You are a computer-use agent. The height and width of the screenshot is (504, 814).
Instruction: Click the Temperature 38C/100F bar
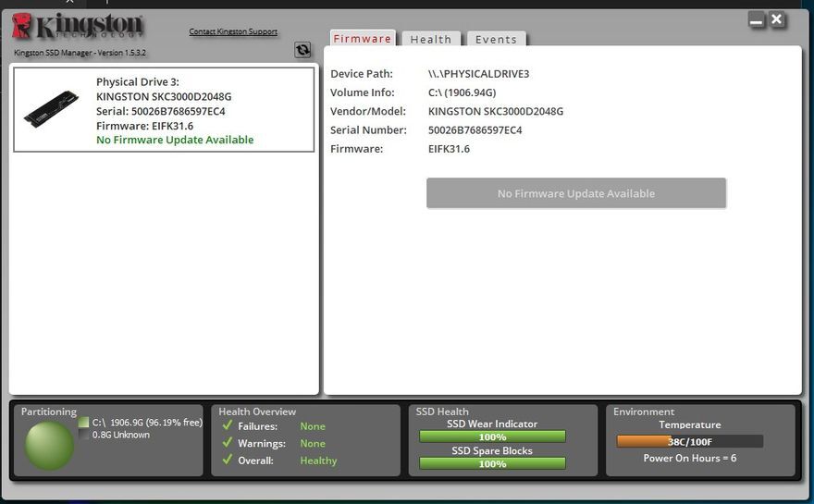pos(690,441)
